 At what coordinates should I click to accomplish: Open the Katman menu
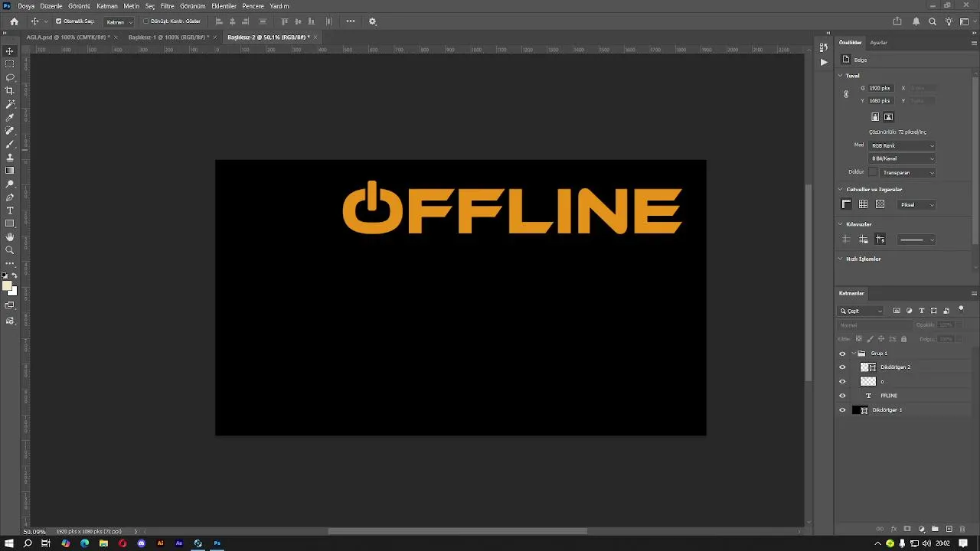click(107, 6)
